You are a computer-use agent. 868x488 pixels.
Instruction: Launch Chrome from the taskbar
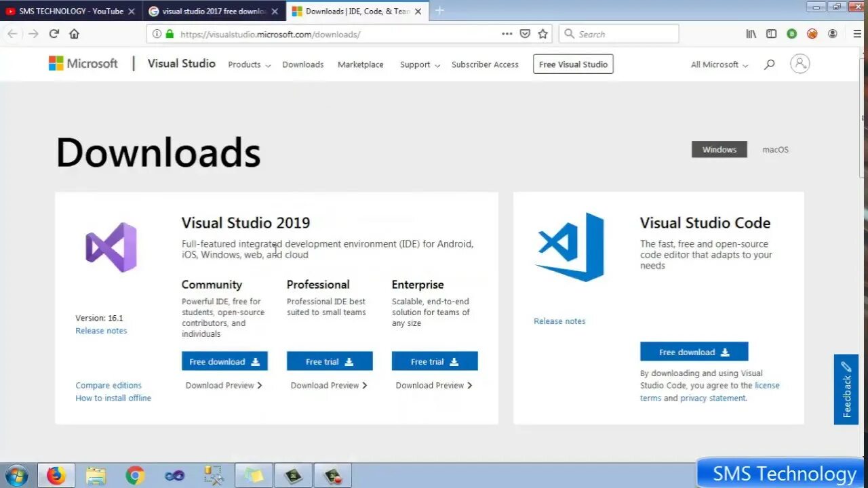[x=135, y=476]
